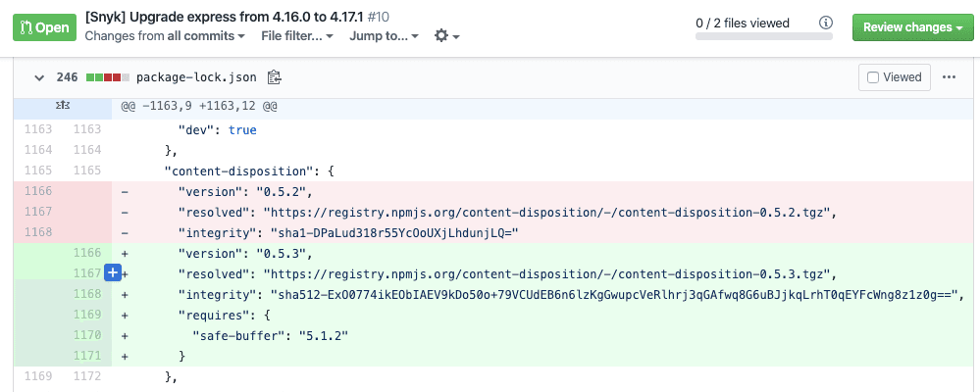
Task: Expand hidden lines icon in hunk header
Action: click(63, 106)
